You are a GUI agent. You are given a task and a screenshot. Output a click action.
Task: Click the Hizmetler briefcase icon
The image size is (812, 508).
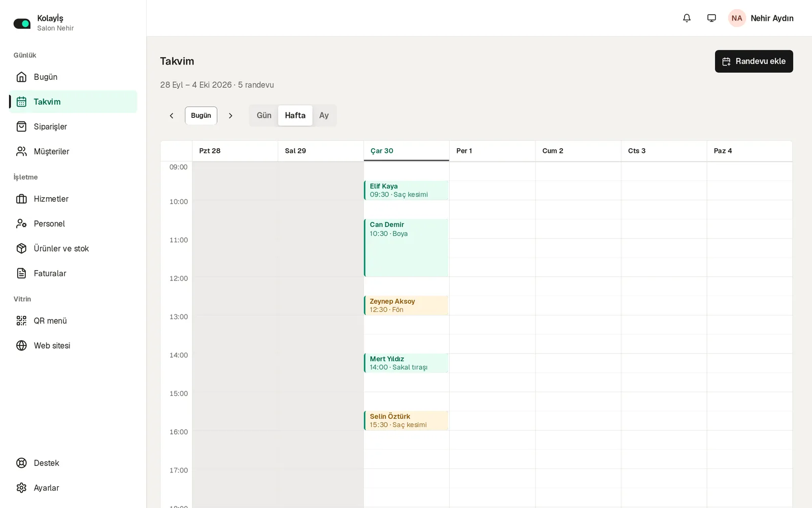(21, 199)
